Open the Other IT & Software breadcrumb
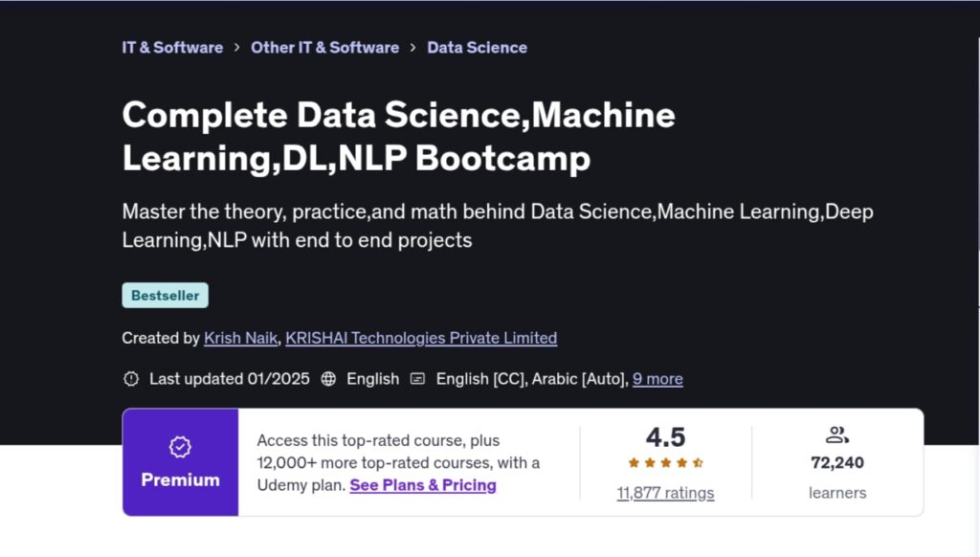The image size is (980, 557). (x=325, y=48)
